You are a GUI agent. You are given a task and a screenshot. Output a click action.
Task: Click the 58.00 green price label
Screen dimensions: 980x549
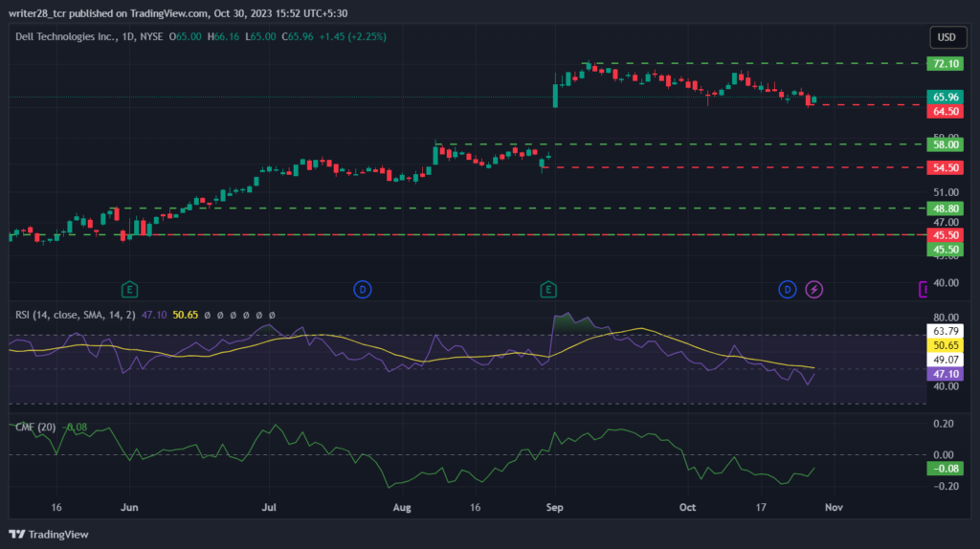945,144
